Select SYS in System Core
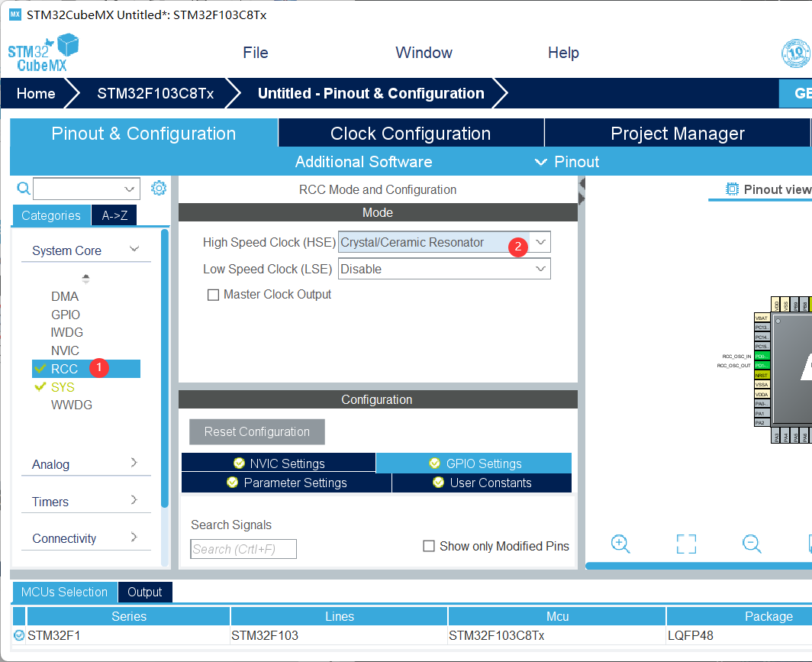 63,387
